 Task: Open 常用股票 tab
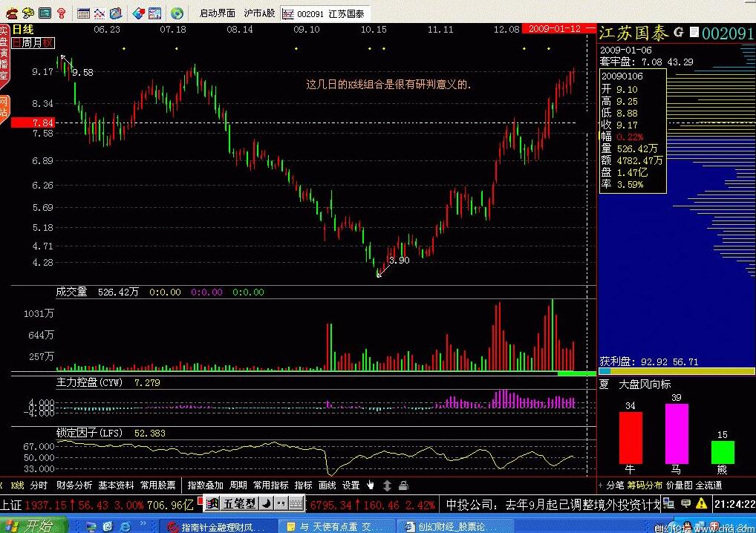pos(157,485)
